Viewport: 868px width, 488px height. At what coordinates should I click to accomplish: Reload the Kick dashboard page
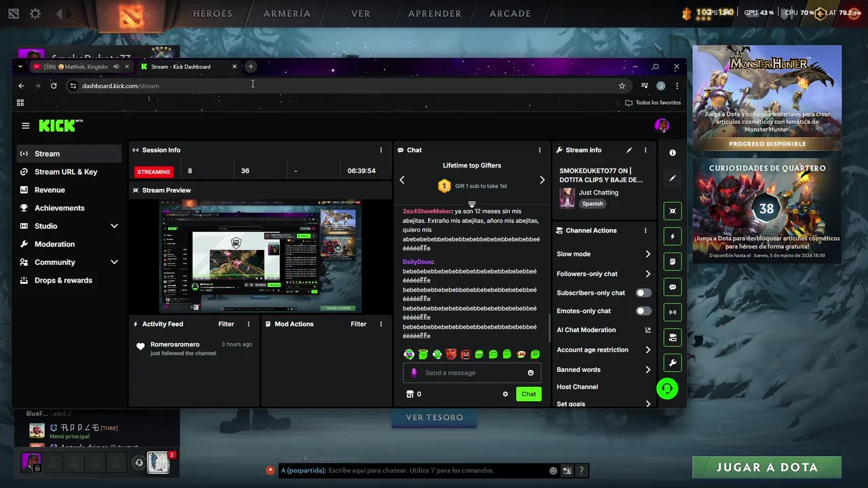[x=54, y=85]
